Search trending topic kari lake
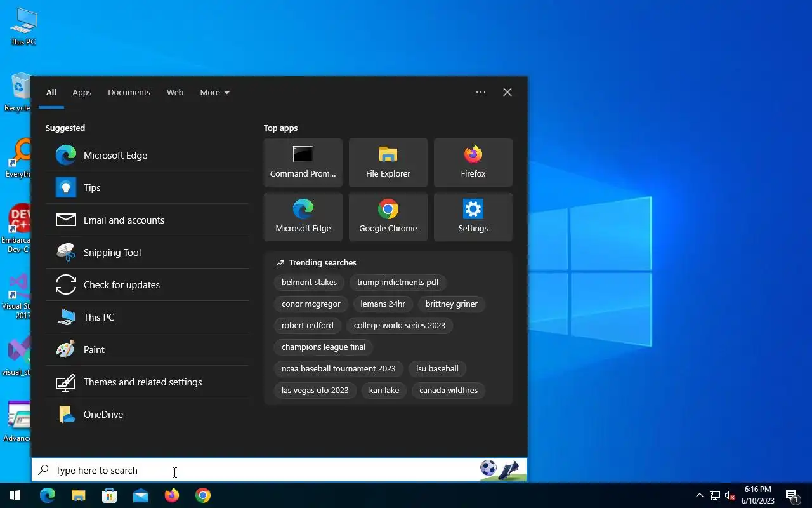This screenshot has width=812, height=508. pyautogui.click(x=384, y=390)
